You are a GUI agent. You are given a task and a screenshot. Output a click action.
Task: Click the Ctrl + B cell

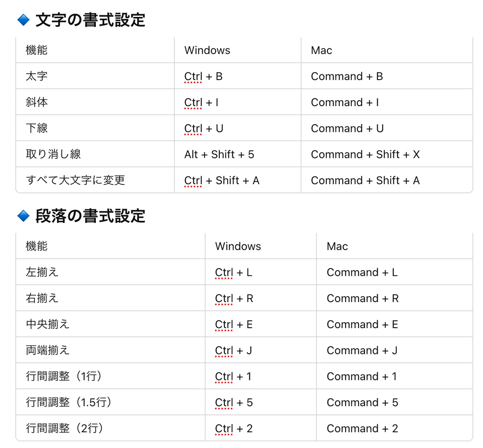(x=237, y=76)
